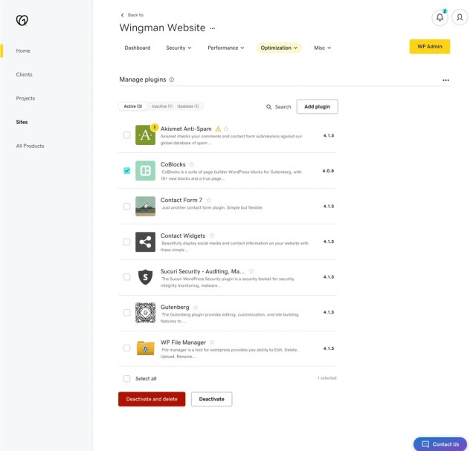Click the GoDaddy logo in sidebar
This screenshot has height=451, width=476.
tap(22, 20)
